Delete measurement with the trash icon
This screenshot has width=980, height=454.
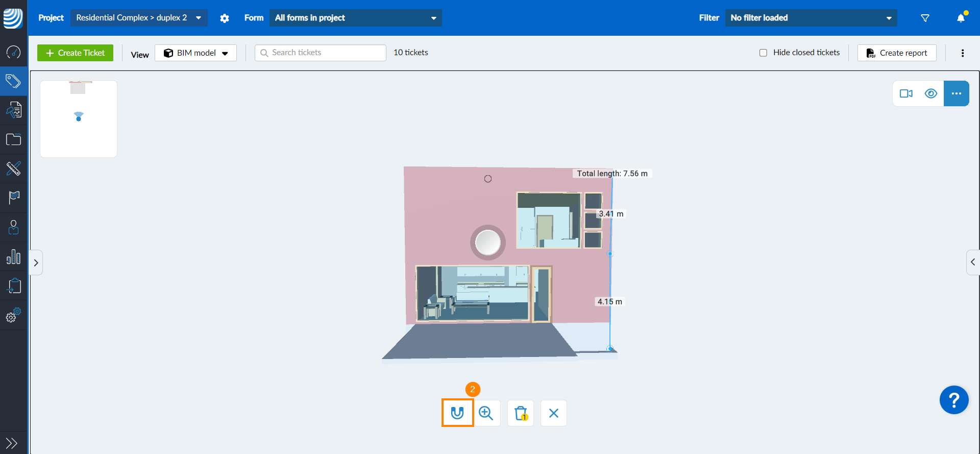point(521,413)
